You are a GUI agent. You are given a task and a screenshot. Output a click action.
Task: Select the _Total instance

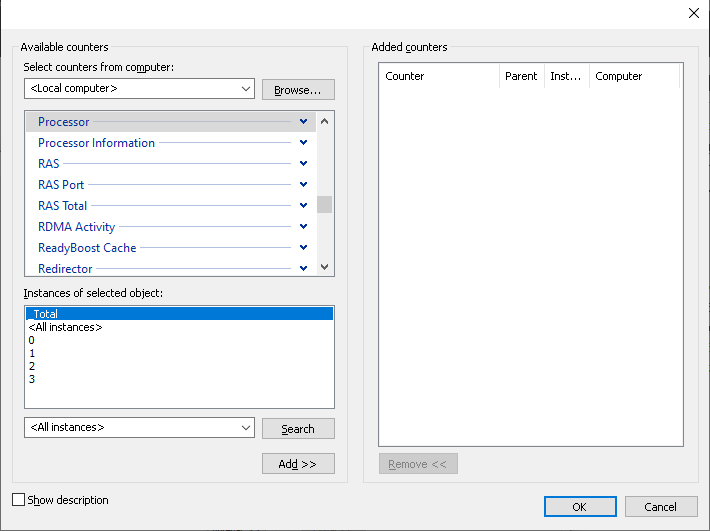(179, 314)
